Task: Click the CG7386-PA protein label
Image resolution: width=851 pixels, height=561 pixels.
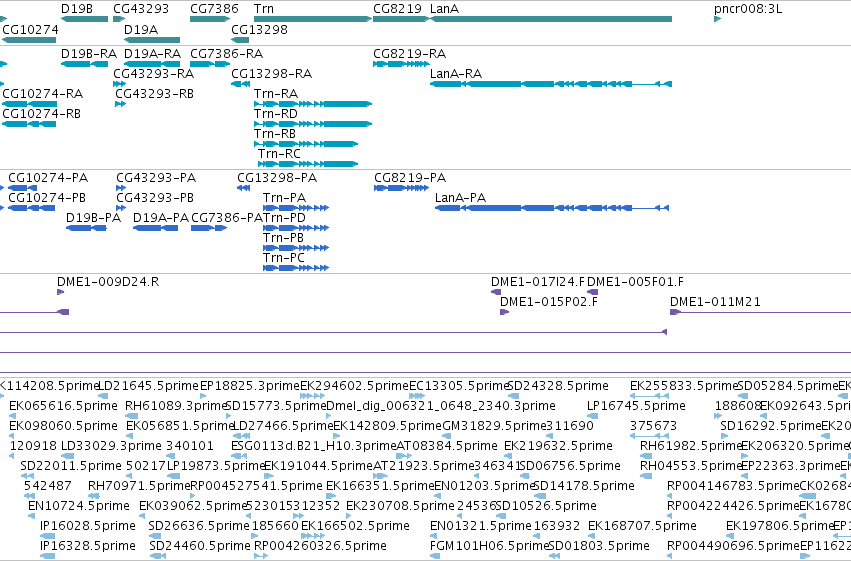Action: click(x=227, y=218)
